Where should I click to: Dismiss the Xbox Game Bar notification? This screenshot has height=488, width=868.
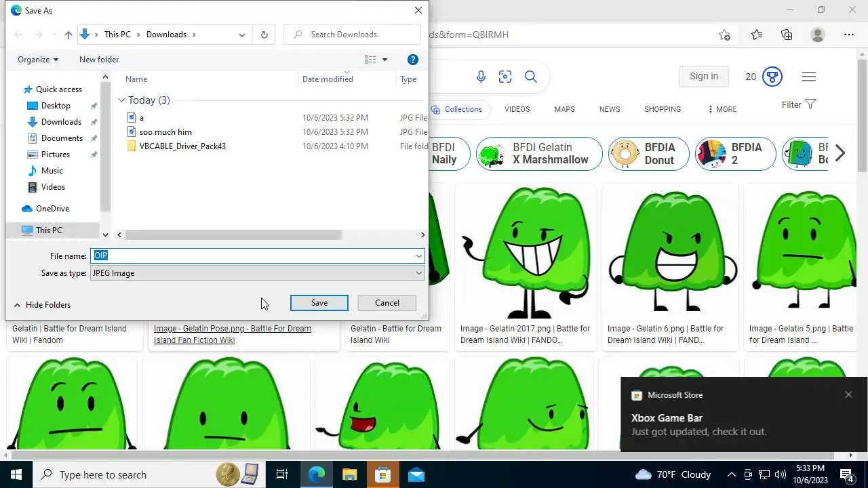tap(848, 394)
